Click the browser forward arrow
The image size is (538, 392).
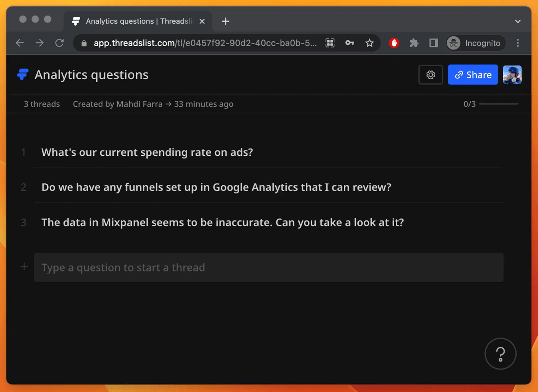tap(40, 43)
